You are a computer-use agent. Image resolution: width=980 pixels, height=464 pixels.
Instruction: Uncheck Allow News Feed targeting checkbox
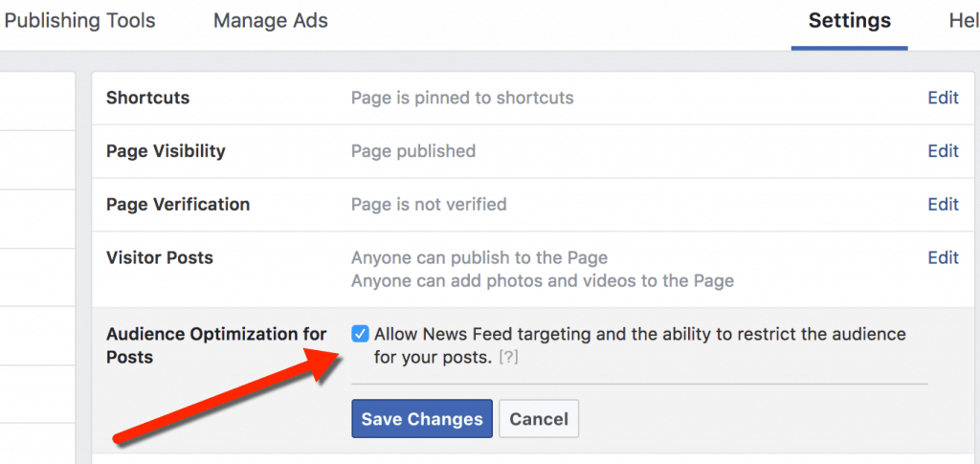point(360,334)
